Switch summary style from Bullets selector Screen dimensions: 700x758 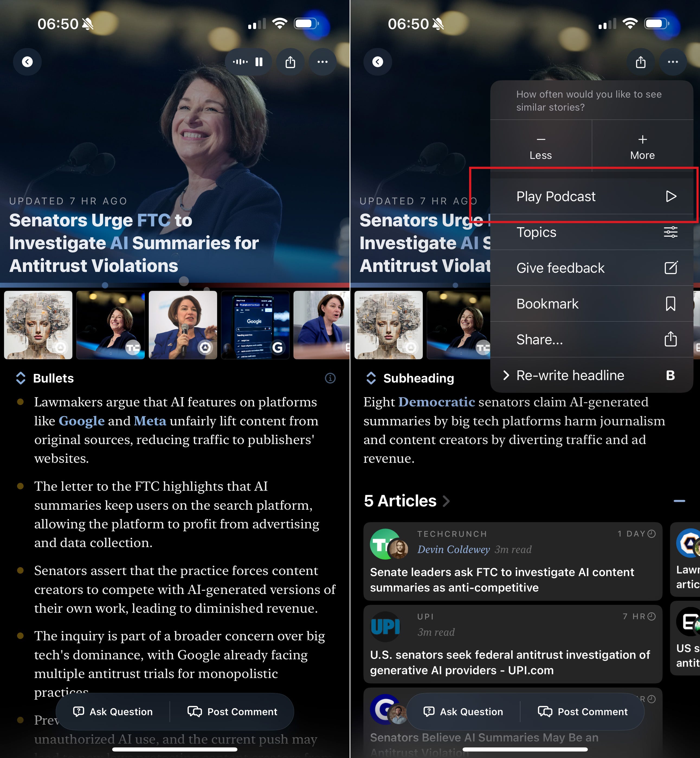click(45, 378)
